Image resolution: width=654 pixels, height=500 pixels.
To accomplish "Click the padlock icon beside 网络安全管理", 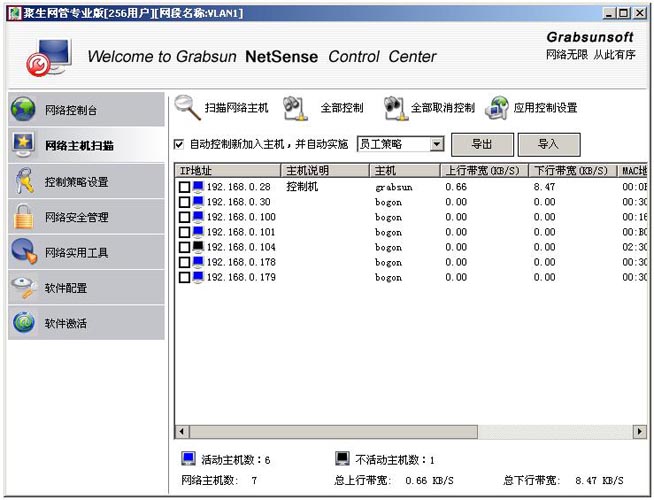I will coord(23,216).
